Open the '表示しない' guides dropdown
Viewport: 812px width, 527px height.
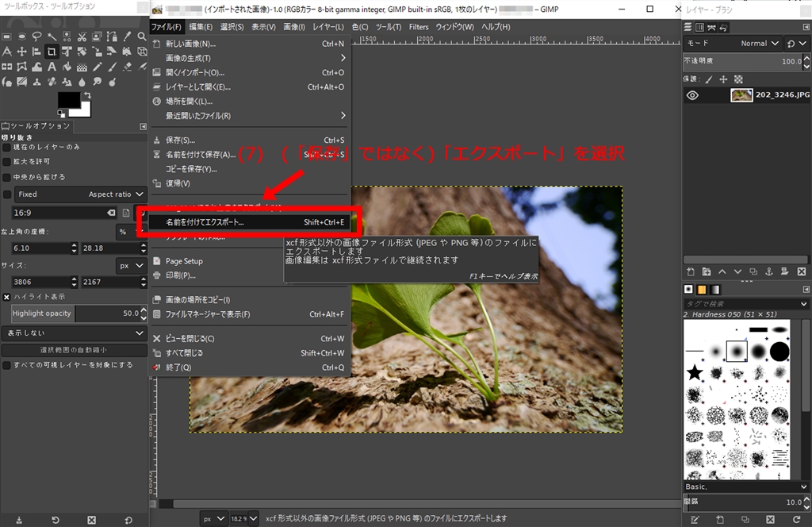75,333
